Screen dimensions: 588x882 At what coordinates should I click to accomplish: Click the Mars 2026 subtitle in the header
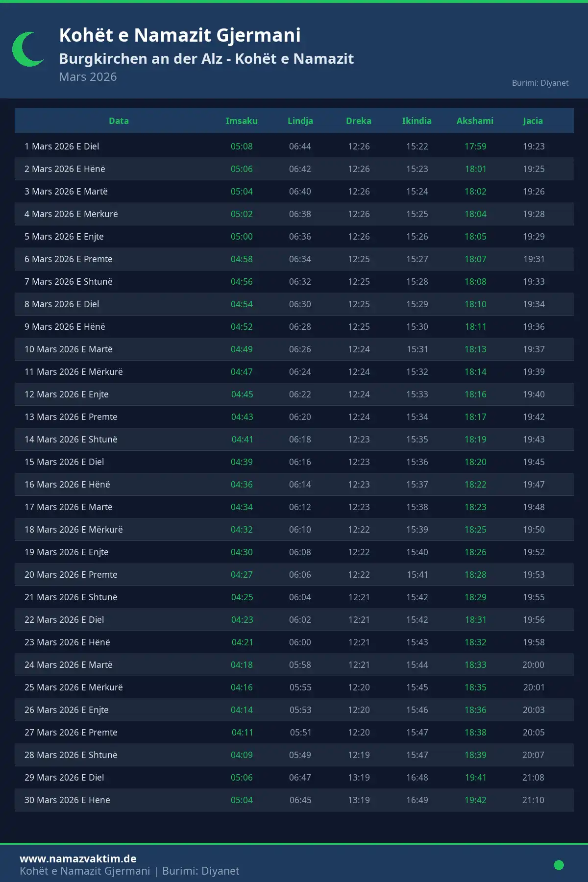[88, 77]
